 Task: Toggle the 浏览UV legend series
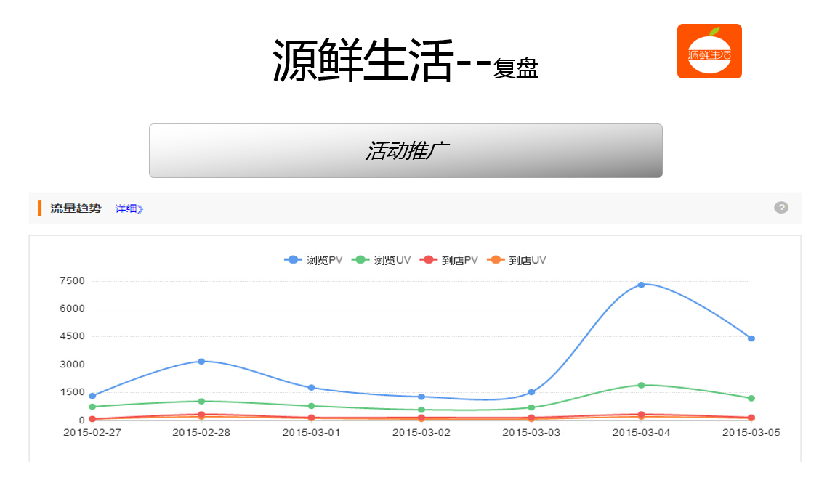click(x=382, y=260)
